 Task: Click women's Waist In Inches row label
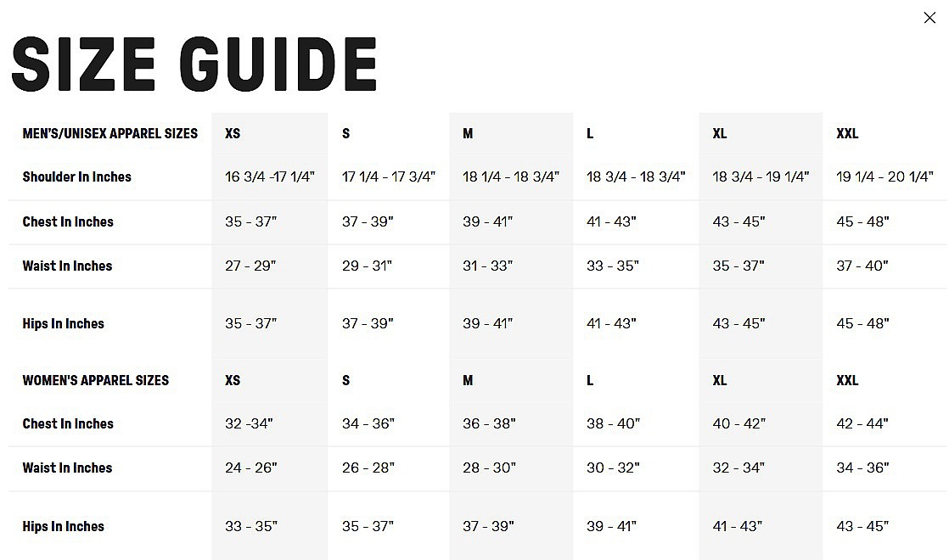pyautogui.click(x=67, y=468)
